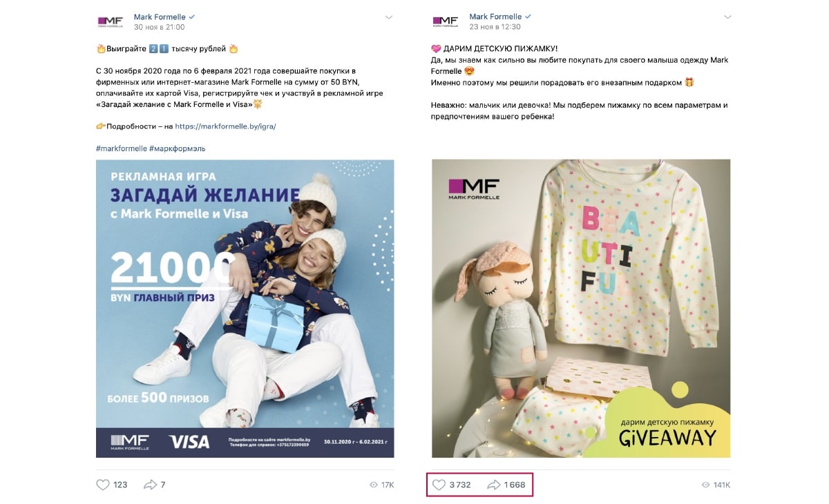829x504 pixels.
Task: Open the #маркформэль hashtag
Action: pyautogui.click(x=177, y=148)
